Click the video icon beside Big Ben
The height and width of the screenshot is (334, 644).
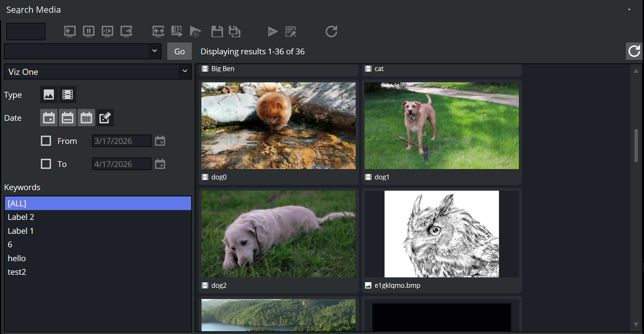coord(205,69)
